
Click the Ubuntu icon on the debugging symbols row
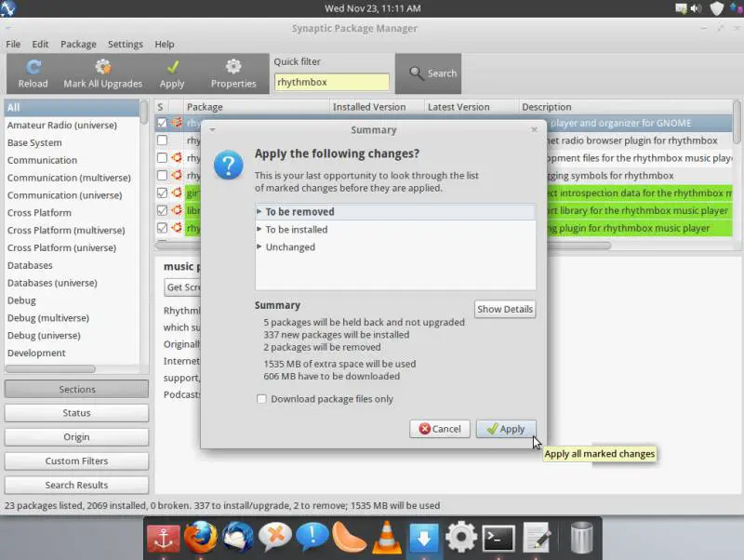pos(177,175)
